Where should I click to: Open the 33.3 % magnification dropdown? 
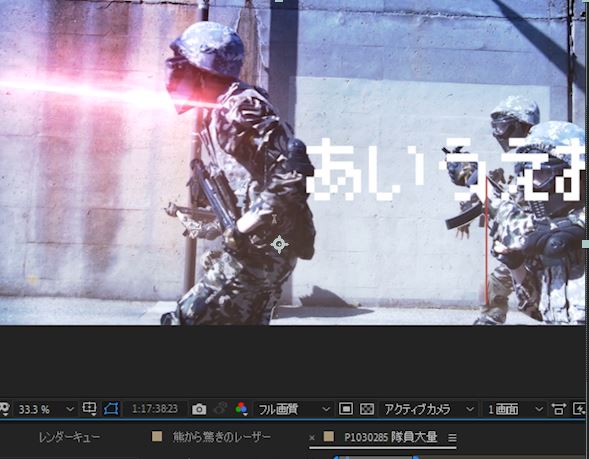pos(46,409)
